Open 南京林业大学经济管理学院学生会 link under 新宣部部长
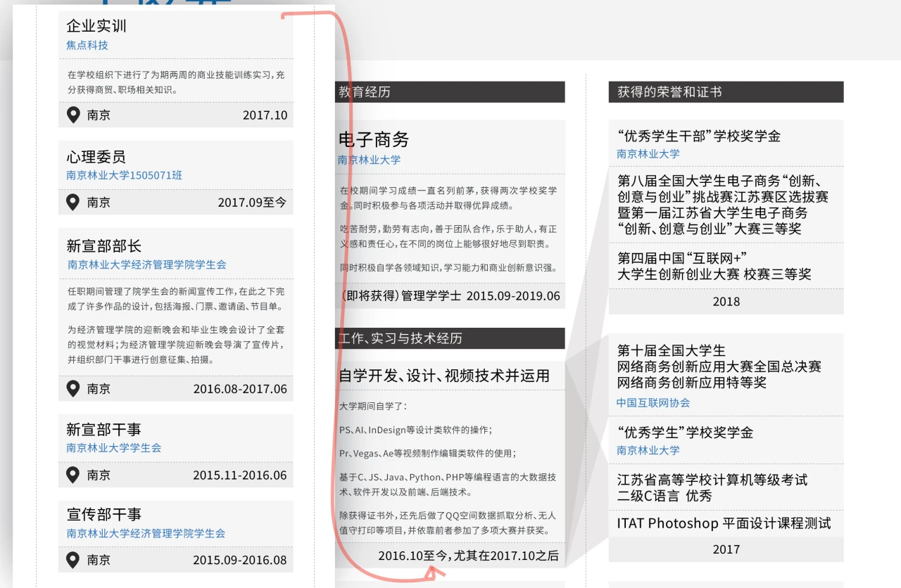 pos(147,264)
